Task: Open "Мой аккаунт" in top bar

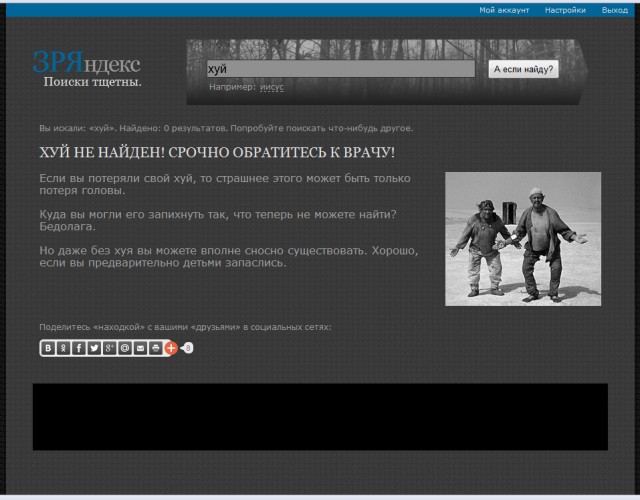Action: coord(504,10)
